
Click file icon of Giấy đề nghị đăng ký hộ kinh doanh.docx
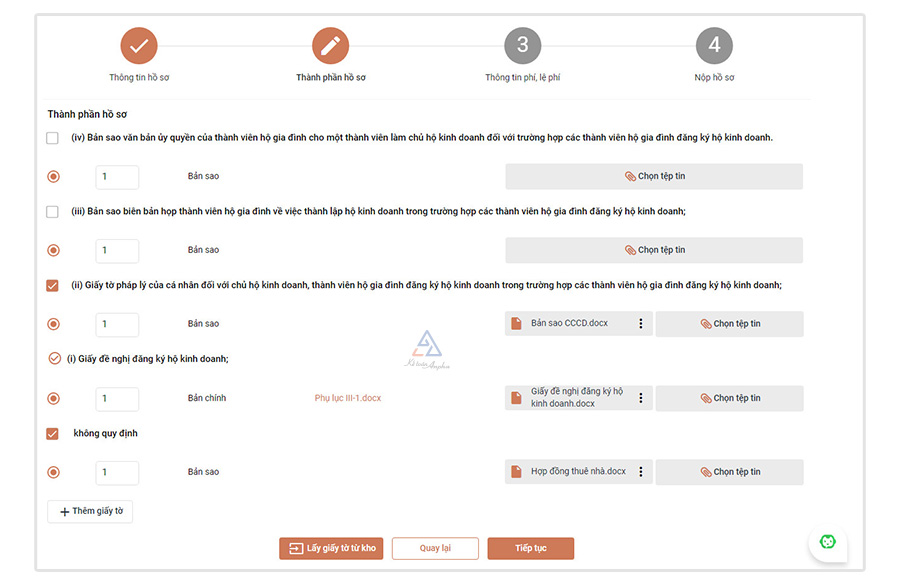[x=517, y=398]
